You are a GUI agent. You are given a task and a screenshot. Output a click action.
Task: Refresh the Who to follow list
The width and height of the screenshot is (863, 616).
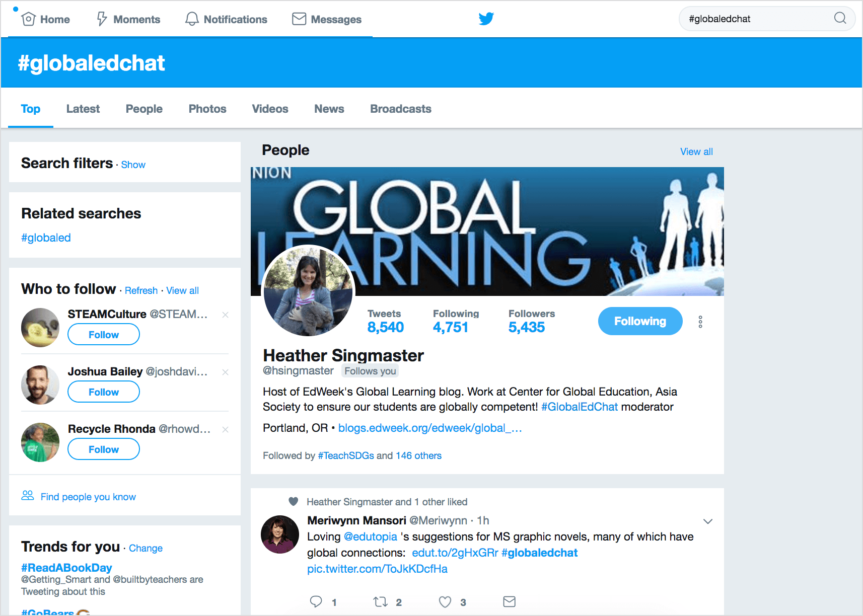point(141,290)
